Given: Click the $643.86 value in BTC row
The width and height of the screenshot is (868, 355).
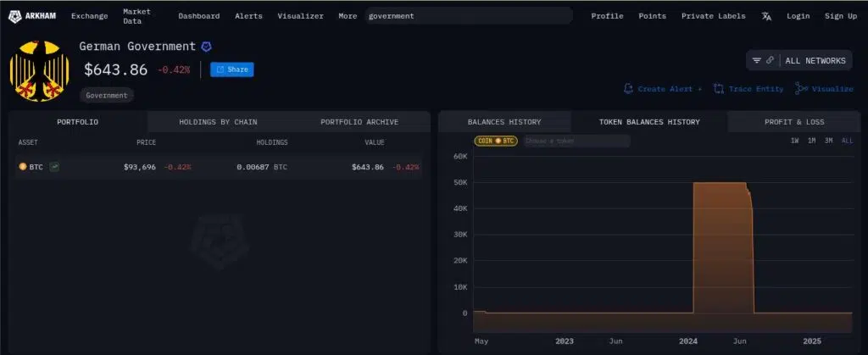Looking at the screenshot, I should tap(368, 167).
